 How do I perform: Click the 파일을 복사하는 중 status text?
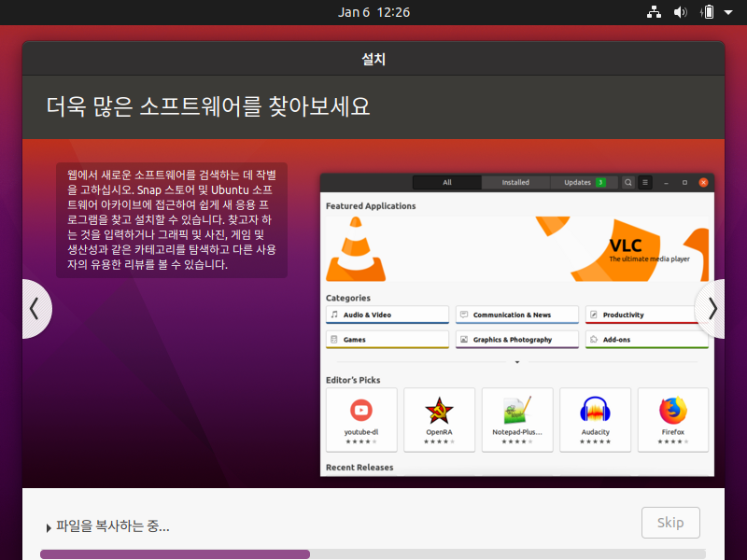click(x=113, y=526)
